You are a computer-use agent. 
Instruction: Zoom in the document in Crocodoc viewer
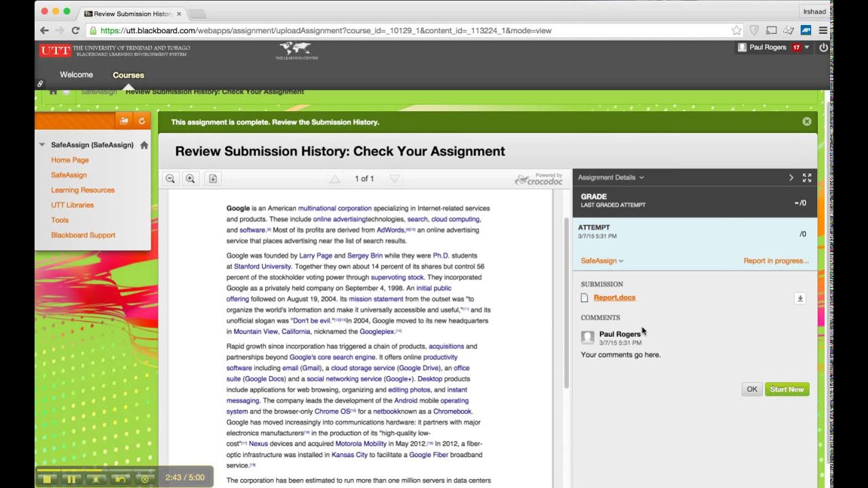coord(191,179)
